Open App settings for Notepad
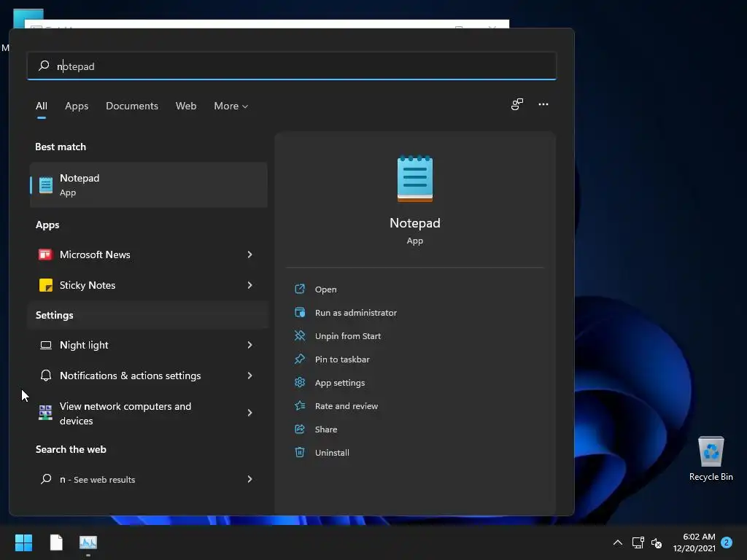 tap(340, 382)
